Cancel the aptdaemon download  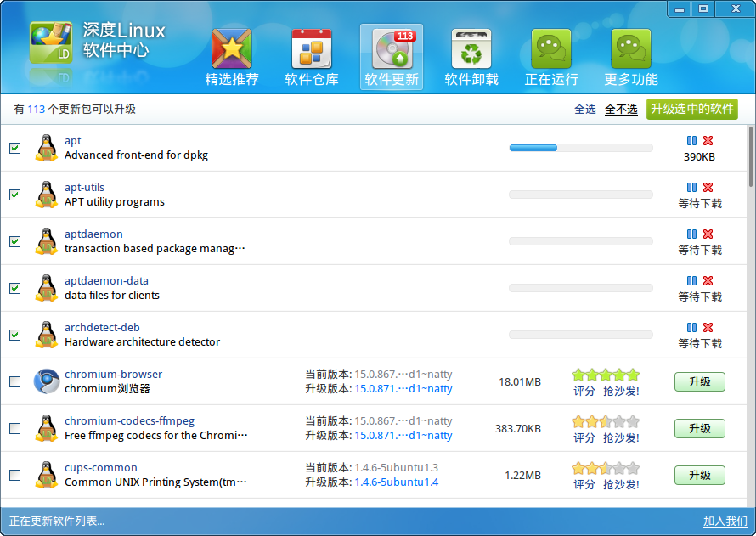pos(708,234)
